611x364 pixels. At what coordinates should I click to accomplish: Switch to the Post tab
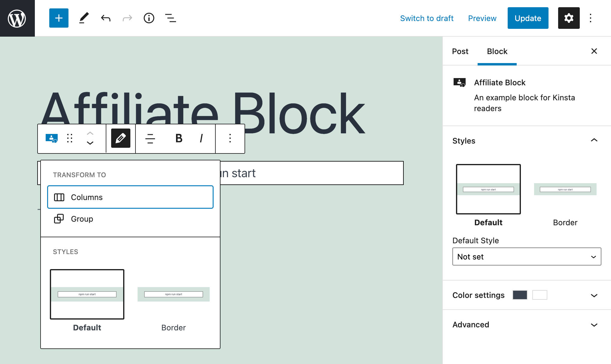coord(460,51)
